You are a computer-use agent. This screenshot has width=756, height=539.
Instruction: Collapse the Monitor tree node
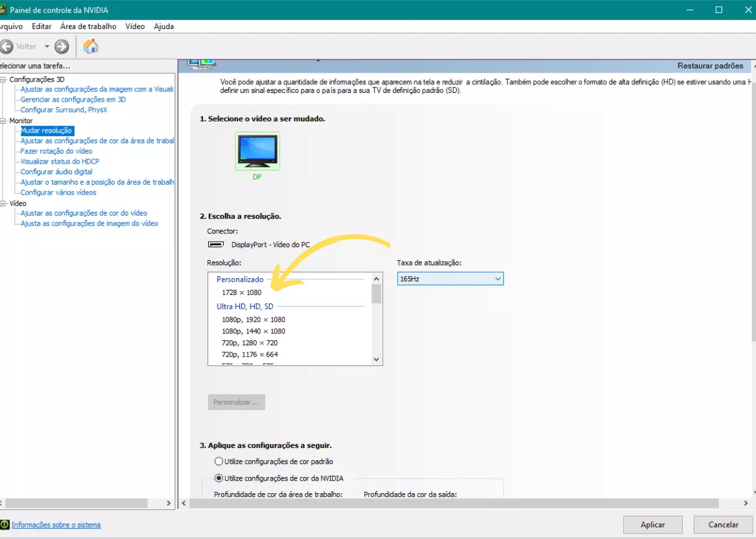pos(4,121)
